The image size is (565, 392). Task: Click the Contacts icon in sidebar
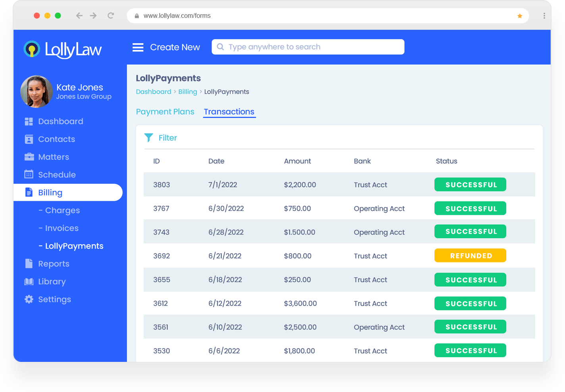click(x=29, y=139)
